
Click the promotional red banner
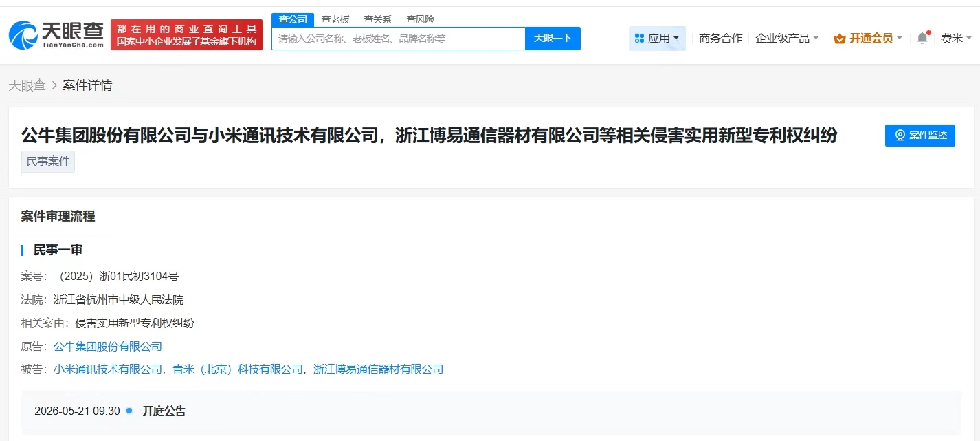pyautogui.click(x=186, y=34)
